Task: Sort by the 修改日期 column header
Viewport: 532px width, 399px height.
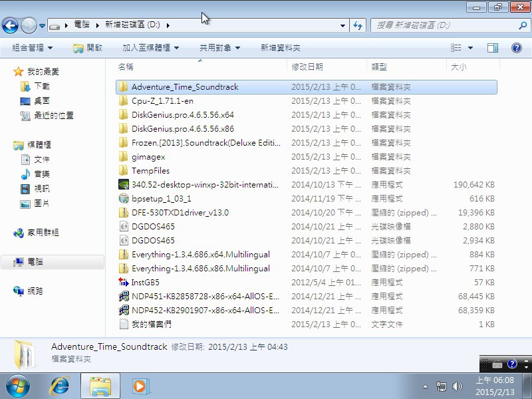Action: tap(307, 67)
